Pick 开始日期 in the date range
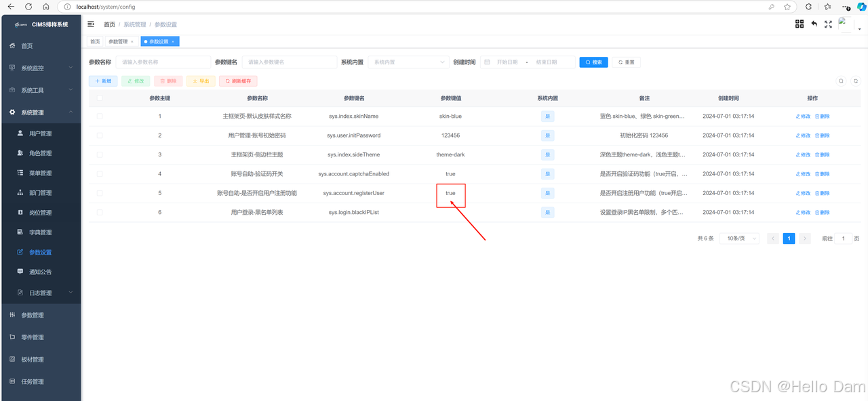Screen dimensions: 868x401 [x=507, y=62]
